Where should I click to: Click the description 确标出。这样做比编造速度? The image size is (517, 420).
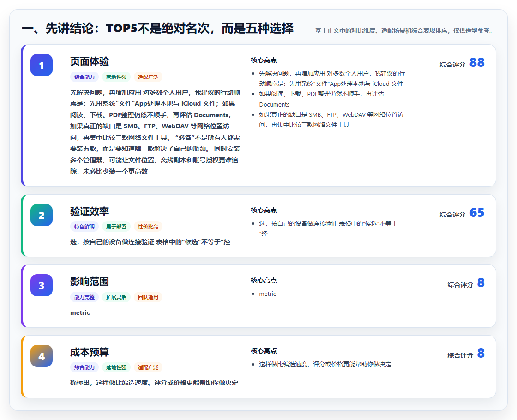[x=154, y=383]
